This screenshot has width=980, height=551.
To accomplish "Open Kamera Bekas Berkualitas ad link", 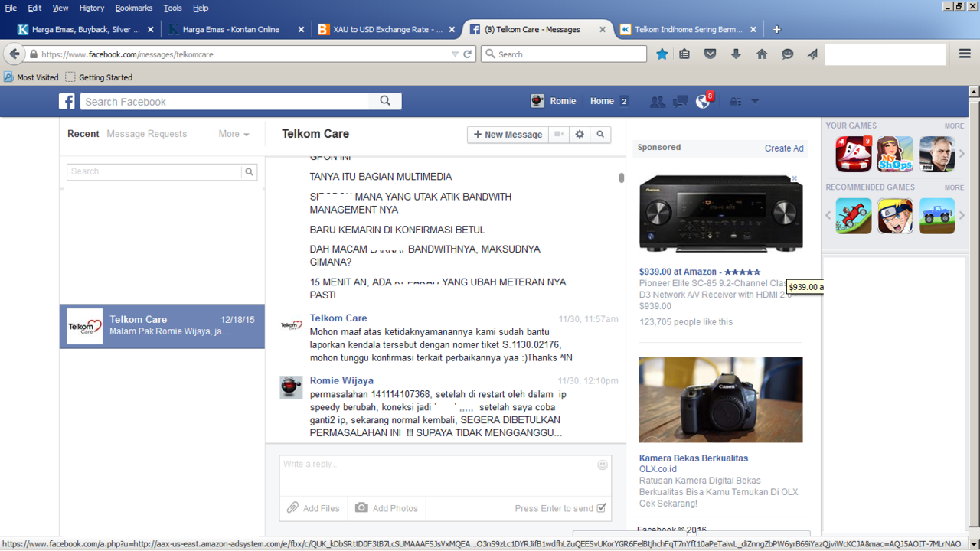I will (694, 458).
